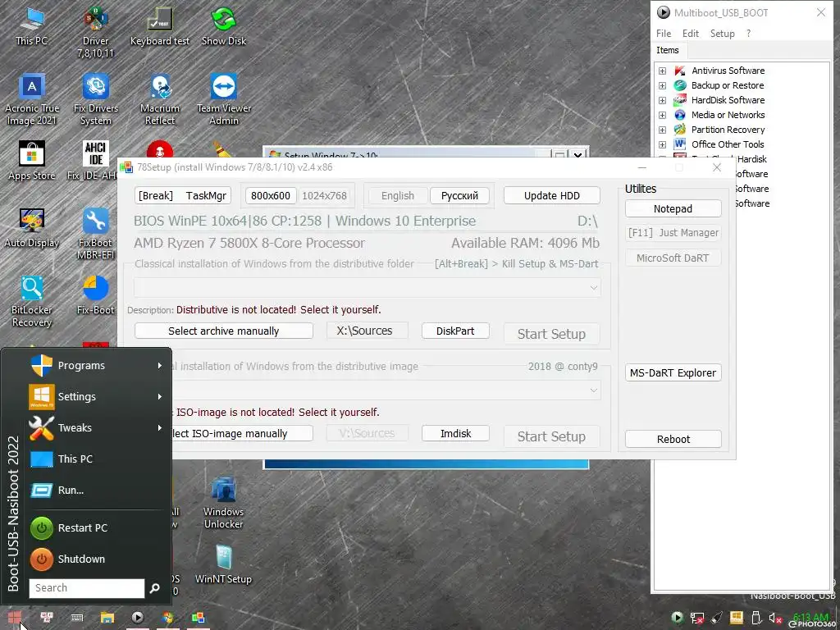Click the keyboard icon on taskbar
The height and width of the screenshot is (630, 840).
coord(77,618)
